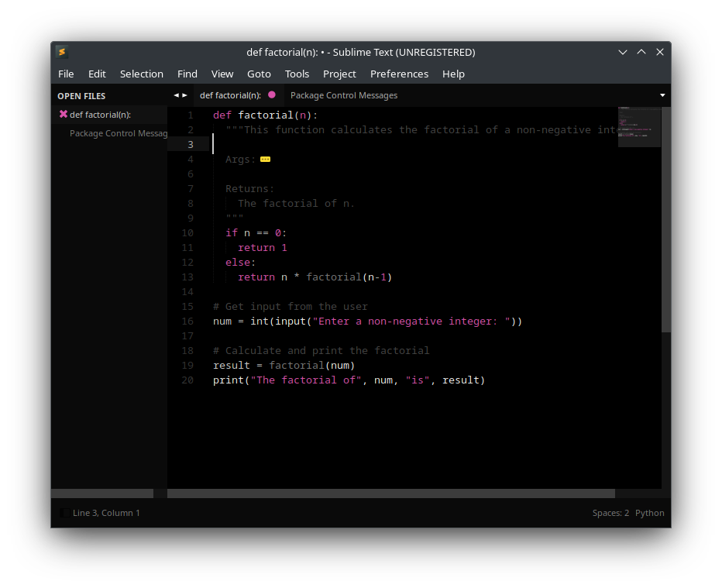Click the "Line 3, Column 1" status indicator
The width and height of the screenshot is (722, 588).
106,512
